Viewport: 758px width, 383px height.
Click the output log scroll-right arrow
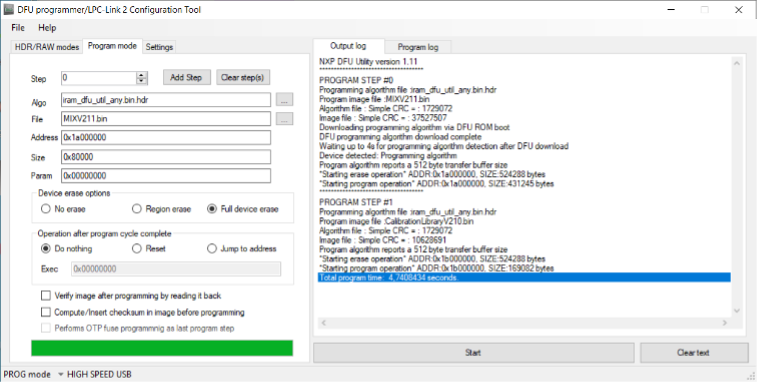tap(725, 323)
